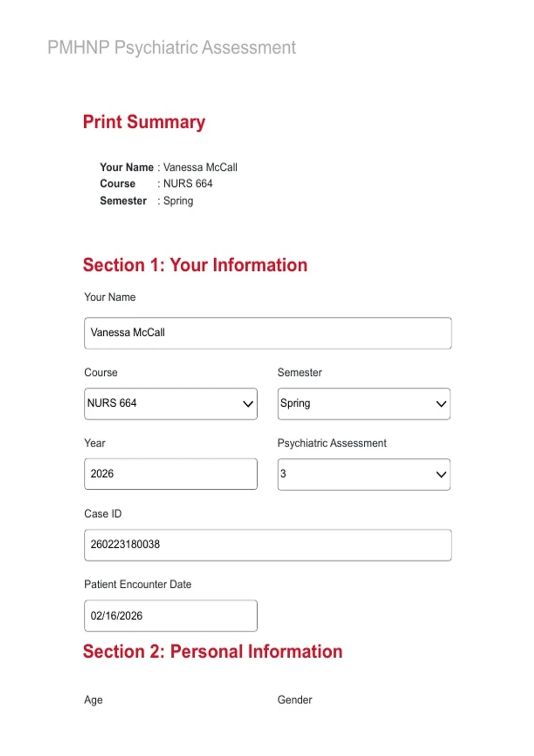
Task: Click the summary course value NURS 664
Action: [188, 184]
